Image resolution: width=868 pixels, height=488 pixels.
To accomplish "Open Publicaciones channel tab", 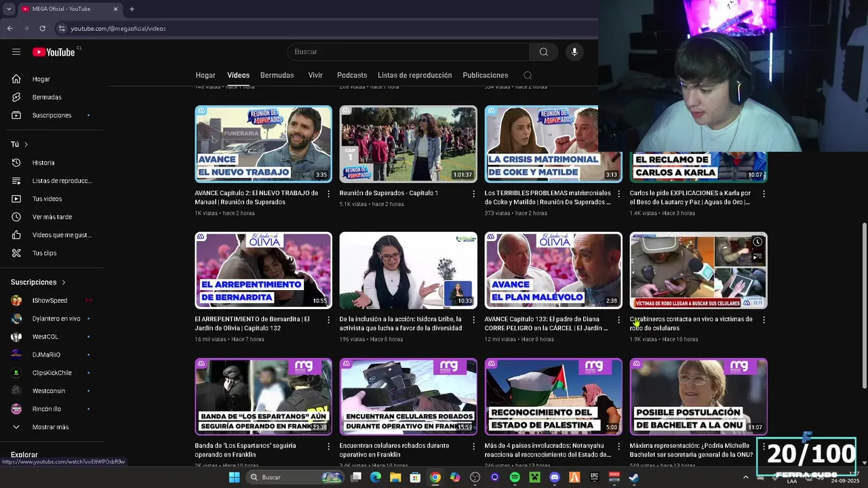I will point(486,75).
